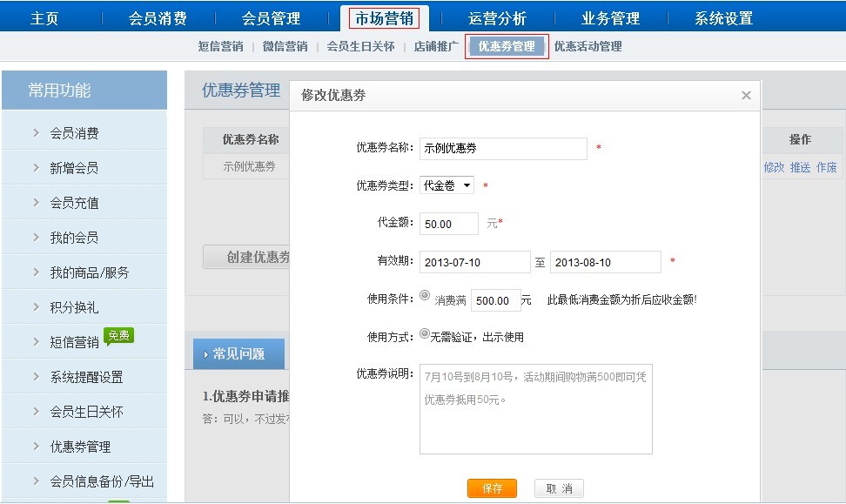Click the 取消 button
846x504 pixels.
point(559,488)
